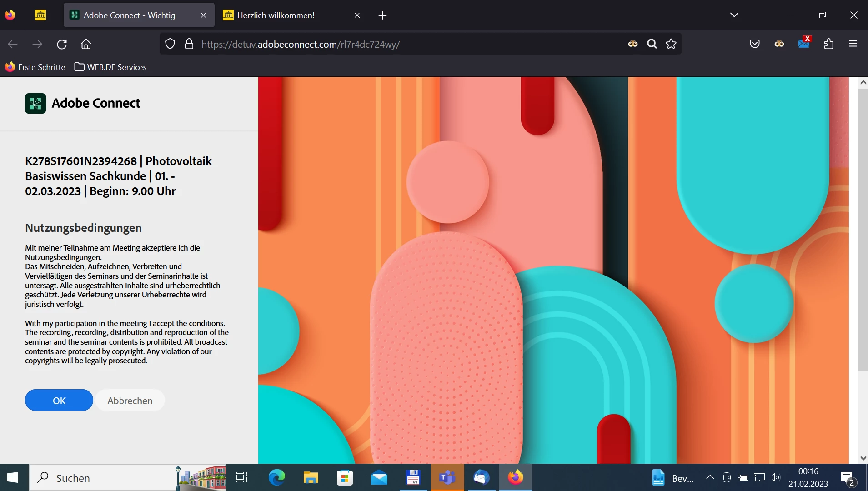Go back to the previous page
The width and height of the screenshot is (868, 491).
tap(13, 44)
